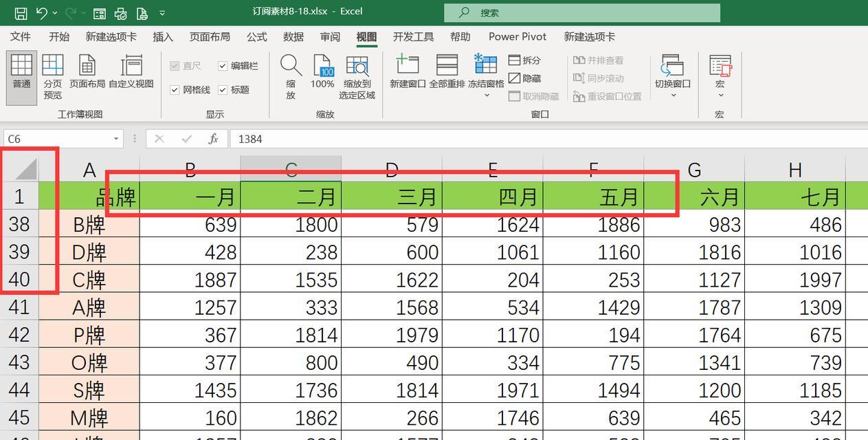Switch to the 公式 tab
The width and height of the screenshot is (868, 440).
[x=257, y=37]
